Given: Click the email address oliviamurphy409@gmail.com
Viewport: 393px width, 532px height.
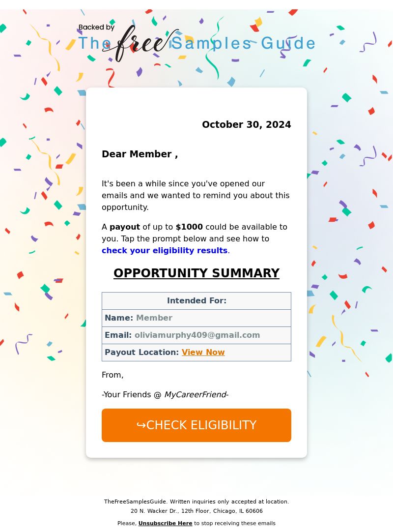Looking at the screenshot, I should 197,335.
